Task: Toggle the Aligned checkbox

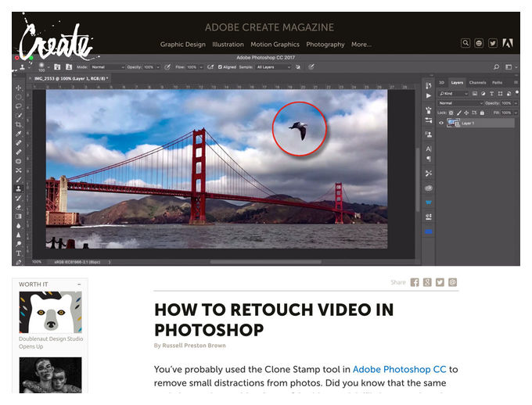Action: 220,67
